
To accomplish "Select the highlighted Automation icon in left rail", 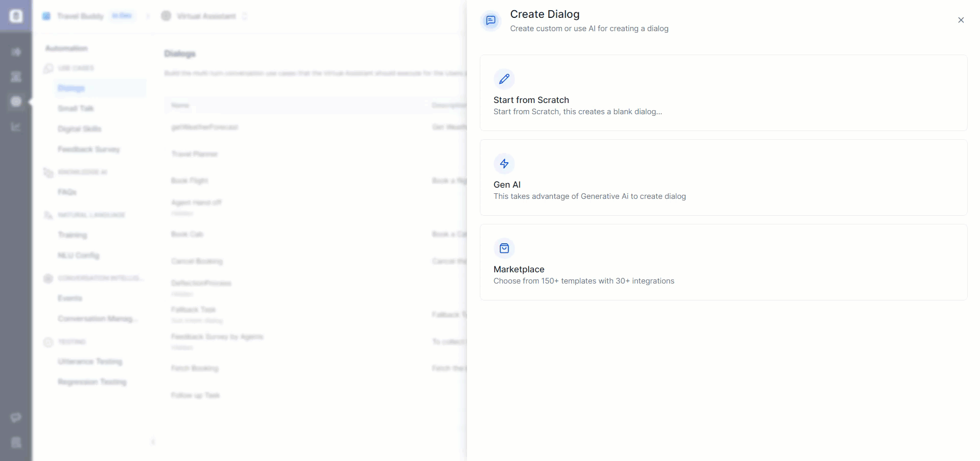I will tap(16, 101).
